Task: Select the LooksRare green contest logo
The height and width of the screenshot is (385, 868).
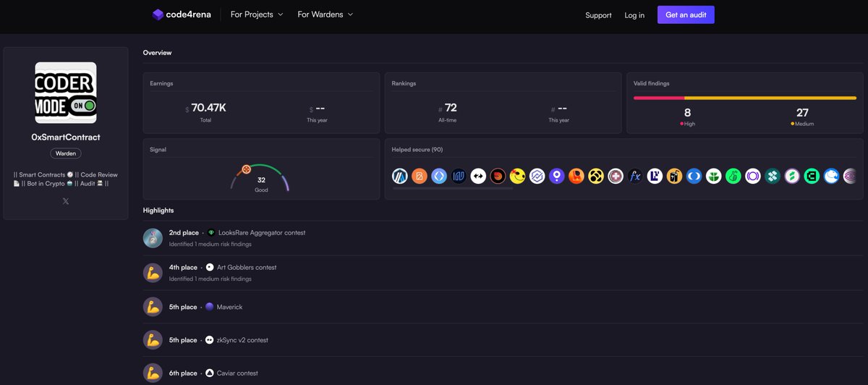Action: tap(211, 233)
